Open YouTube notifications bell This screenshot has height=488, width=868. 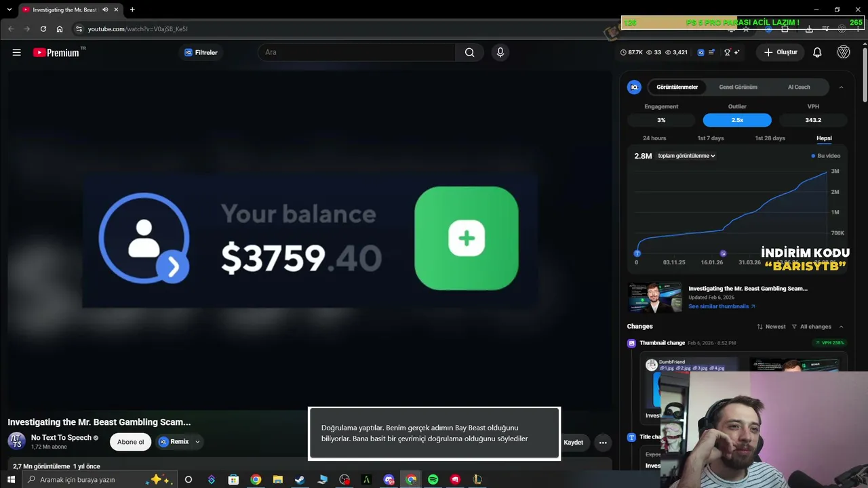point(817,52)
